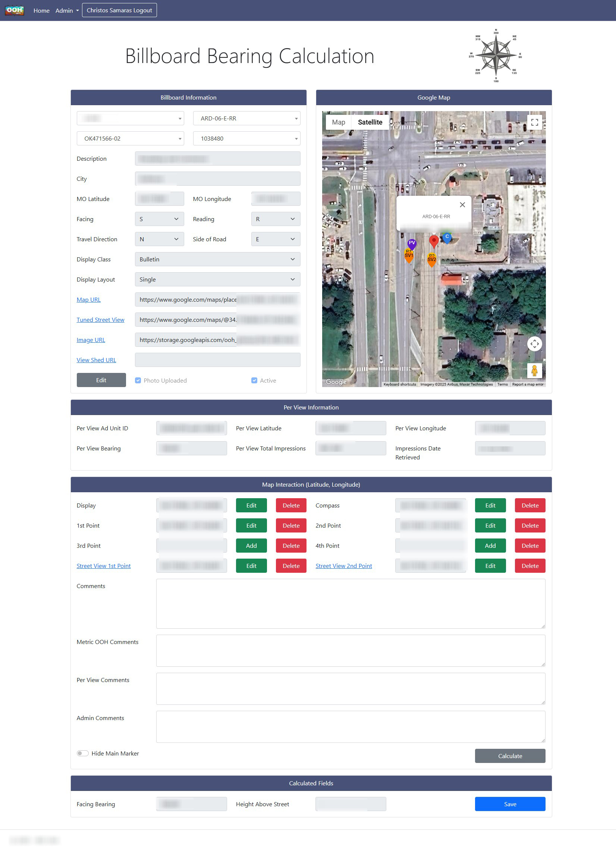Click Add for the 3rd Point

(251, 546)
